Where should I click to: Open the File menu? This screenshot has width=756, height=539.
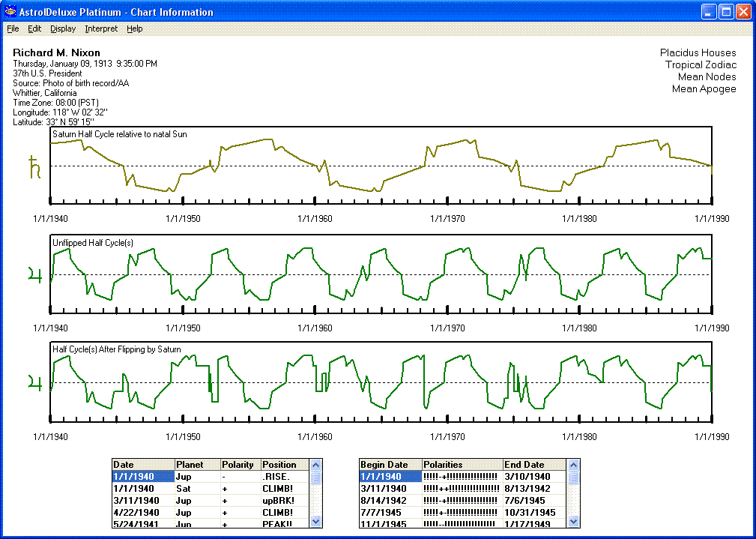tap(13, 28)
